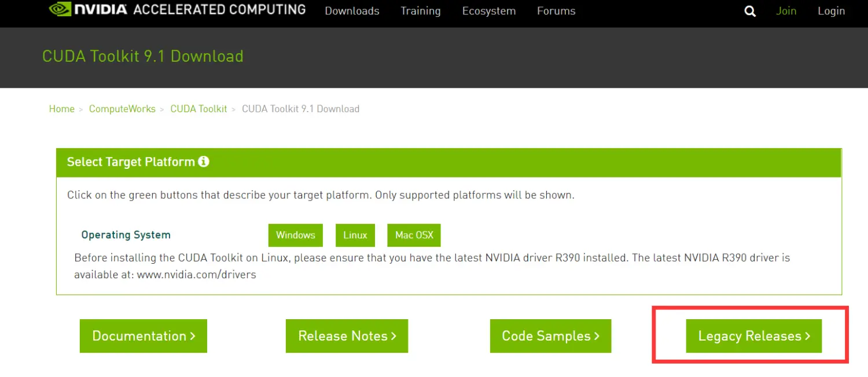Open the Ecosystem menu
Viewport: 868px width, 377px height.
pos(489,11)
